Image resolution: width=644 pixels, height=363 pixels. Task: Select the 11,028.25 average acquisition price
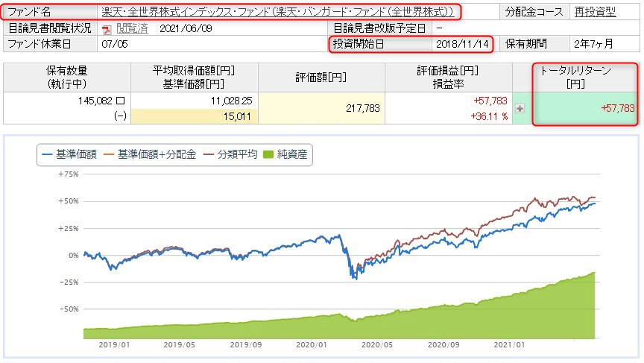(x=232, y=101)
